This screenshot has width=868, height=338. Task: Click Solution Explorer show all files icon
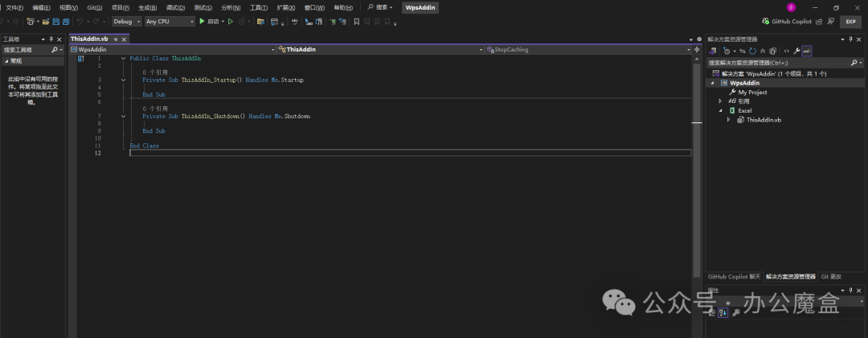773,51
